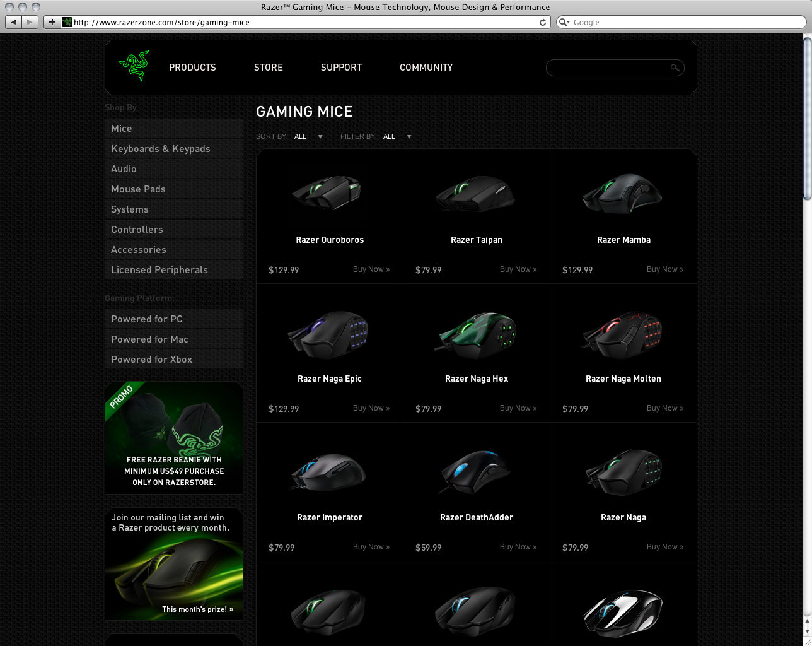
Task: Click the search magnifier icon in site header
Action: tap(675, 68)
